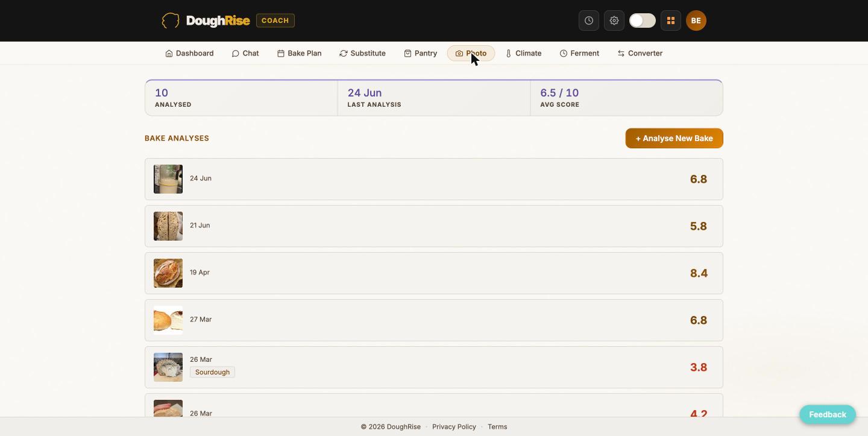
Task: Open the Chat tab
Action: click(x=245, y=53)
